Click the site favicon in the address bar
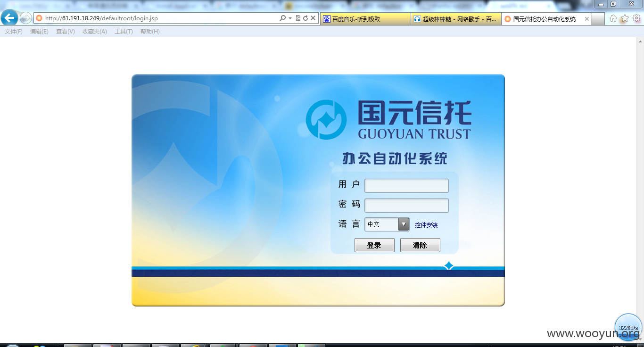Screen dimensions: 644x347 point(39,18)
